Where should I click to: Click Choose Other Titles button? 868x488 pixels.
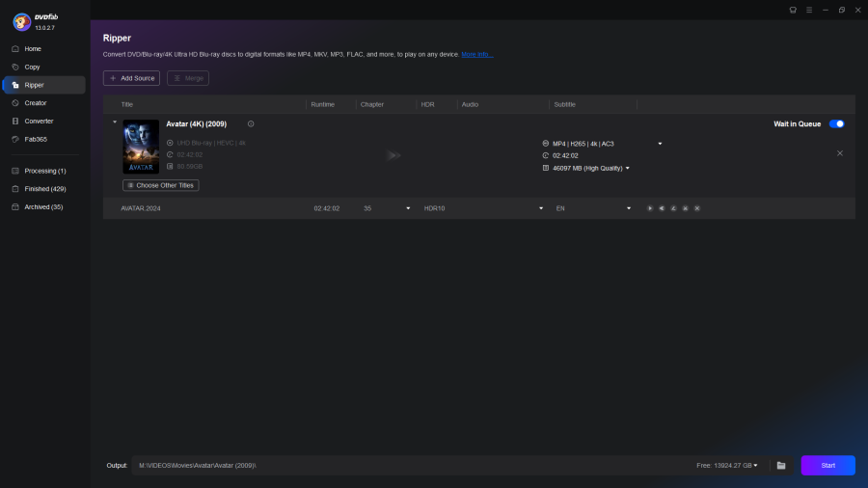tap(160, 185)
